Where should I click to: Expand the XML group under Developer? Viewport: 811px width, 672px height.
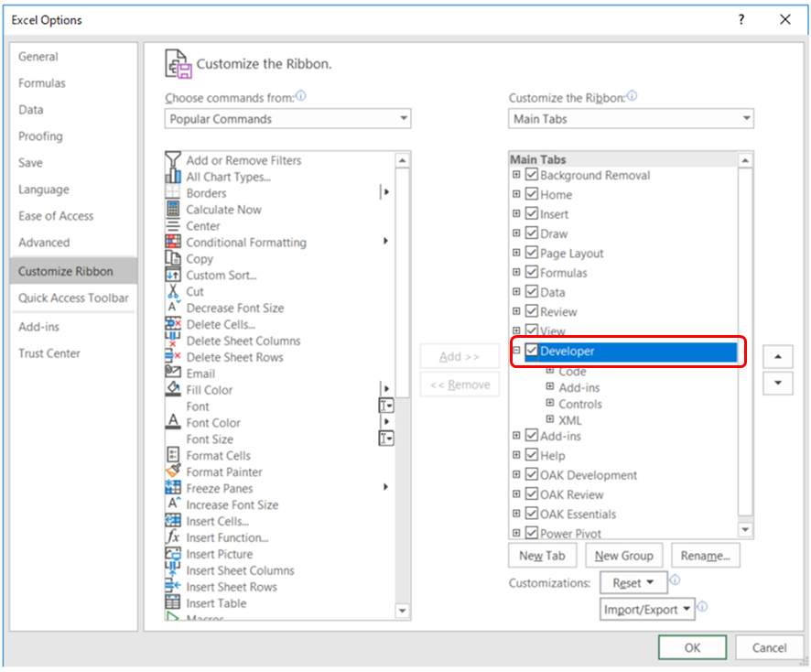click(550, 419)
